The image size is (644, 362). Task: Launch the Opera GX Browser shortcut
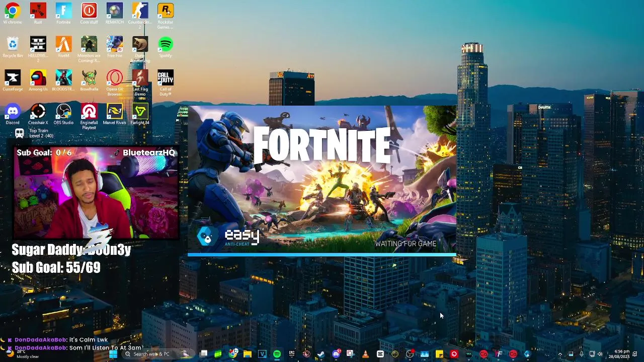[x=115, y=82]
